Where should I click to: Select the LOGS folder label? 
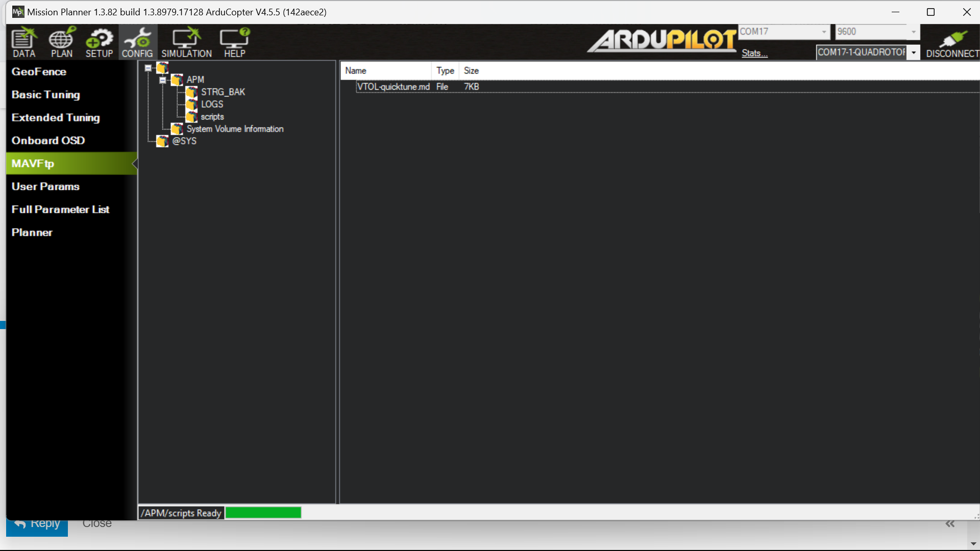[x=212, y=104]
